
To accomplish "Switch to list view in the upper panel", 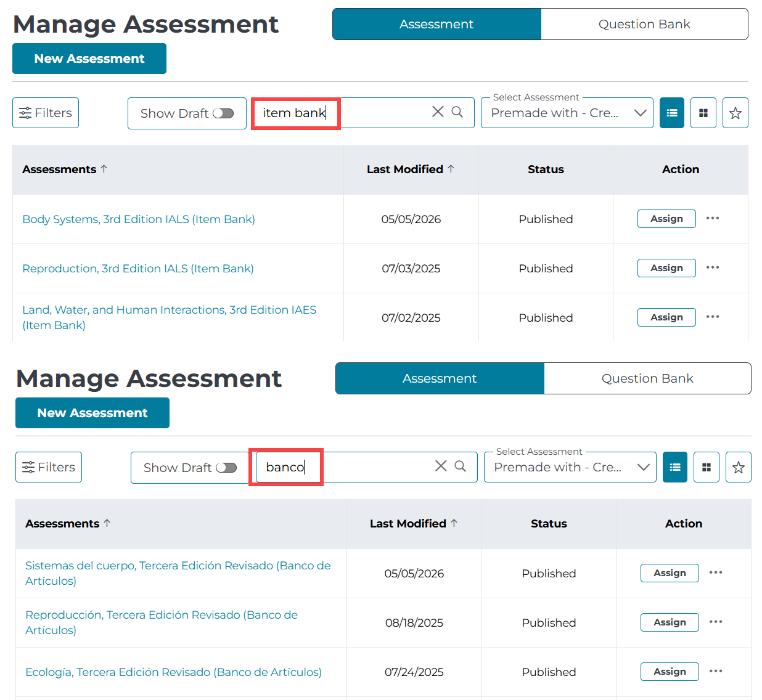I will coord(672,113).
